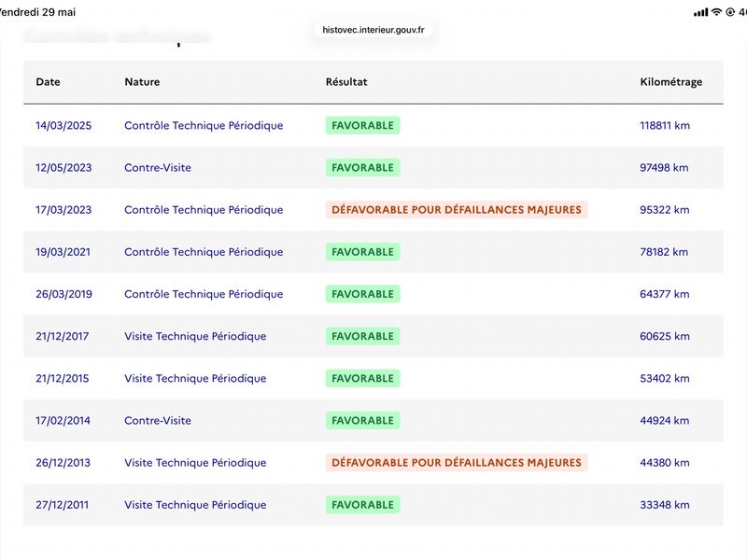The image size is (747, 560).
Task: Select the 33348 km mileage from 2011
Action: pos(665,505)
